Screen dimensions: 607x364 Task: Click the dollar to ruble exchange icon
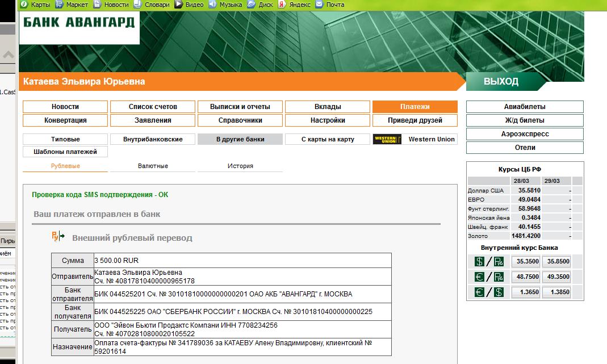point(489,262)
